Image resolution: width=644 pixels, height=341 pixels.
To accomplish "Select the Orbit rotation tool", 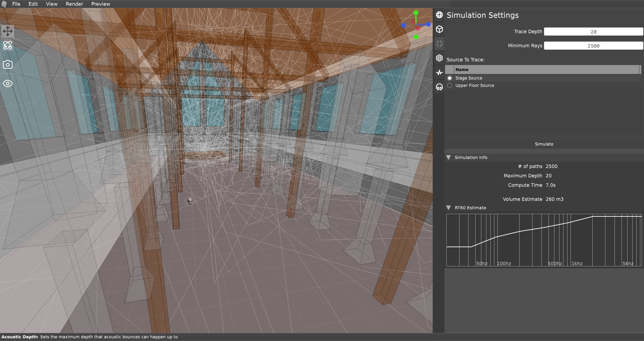I will point(7,46).
